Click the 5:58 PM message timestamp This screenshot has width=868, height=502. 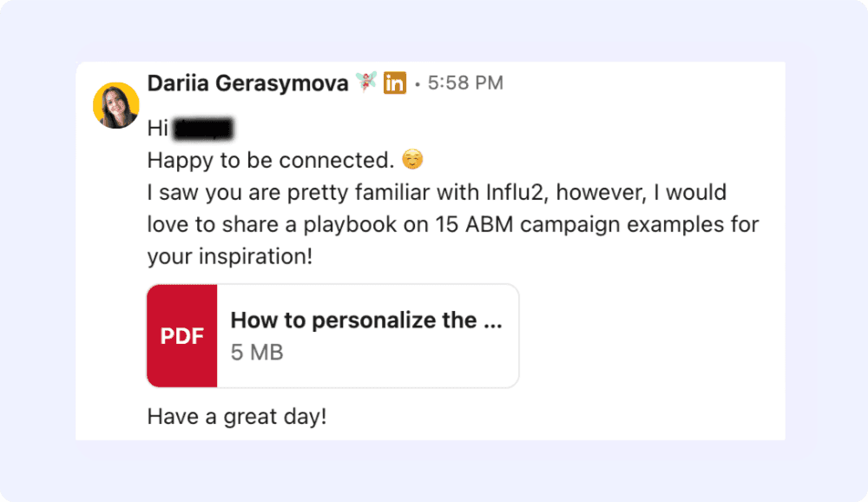(465, 83)
